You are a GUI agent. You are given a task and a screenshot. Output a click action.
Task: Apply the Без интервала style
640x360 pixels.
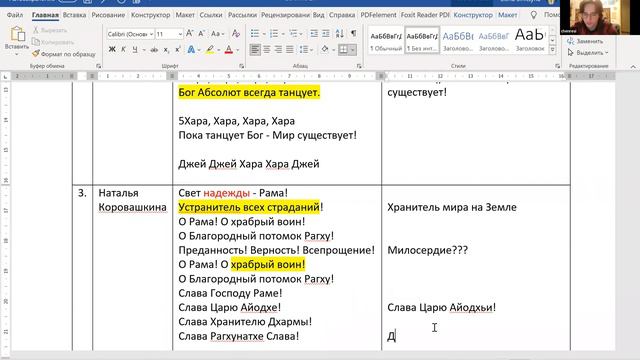pyautogui.click(x=422, y=40)
